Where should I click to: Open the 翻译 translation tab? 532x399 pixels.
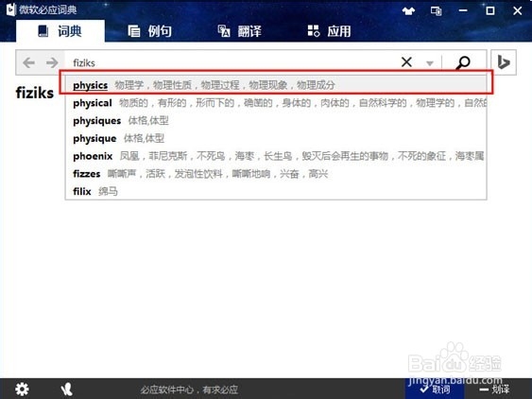(x=239, y=31)
